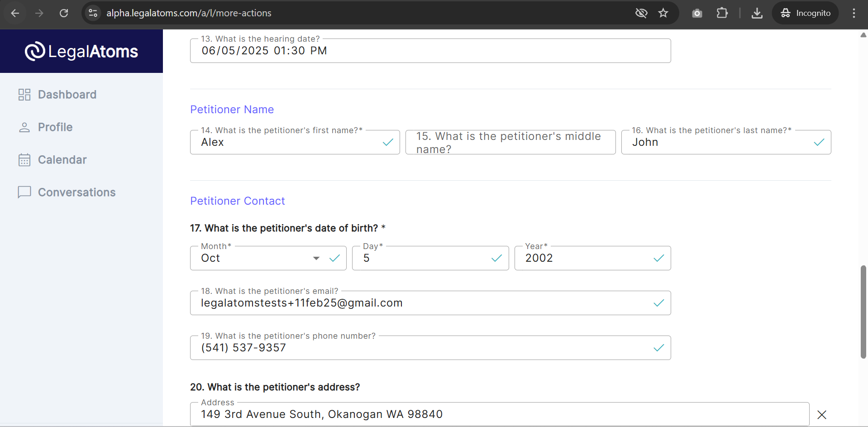The height and width of the screenshot is (427, 868).
Task: Click the Dashboard grid icon
Action: (x=24, y=95)
